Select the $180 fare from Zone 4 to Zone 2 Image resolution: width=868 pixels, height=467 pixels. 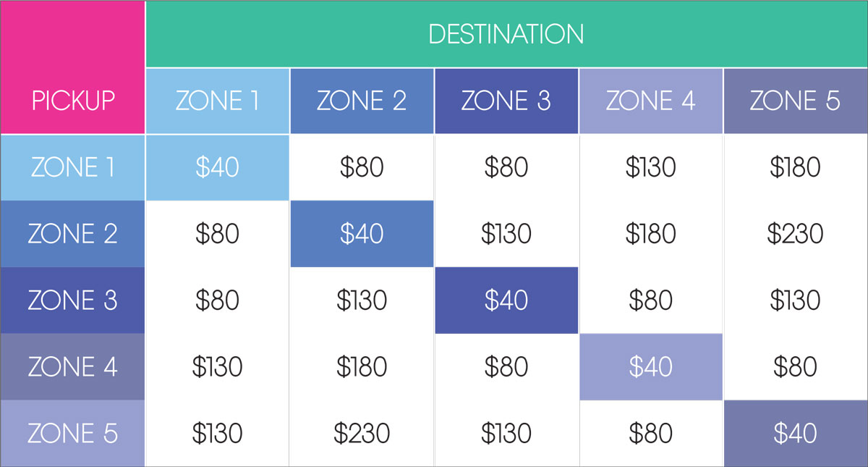click(x=362, y=367)
